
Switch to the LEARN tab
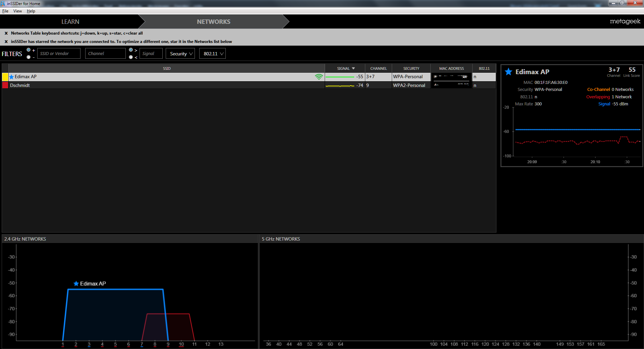point(70,22)
